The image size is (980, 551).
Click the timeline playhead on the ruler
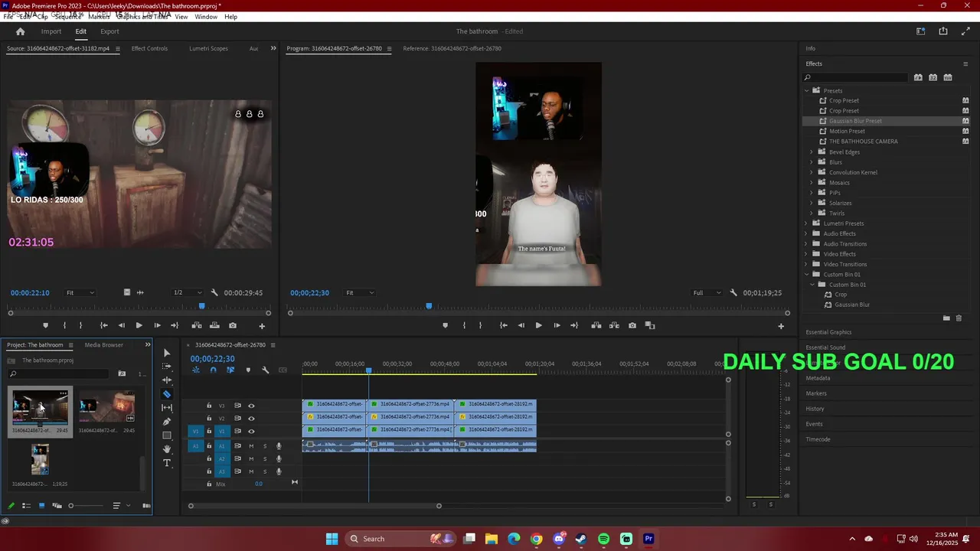pyautogui.click(x=368, y=371)
